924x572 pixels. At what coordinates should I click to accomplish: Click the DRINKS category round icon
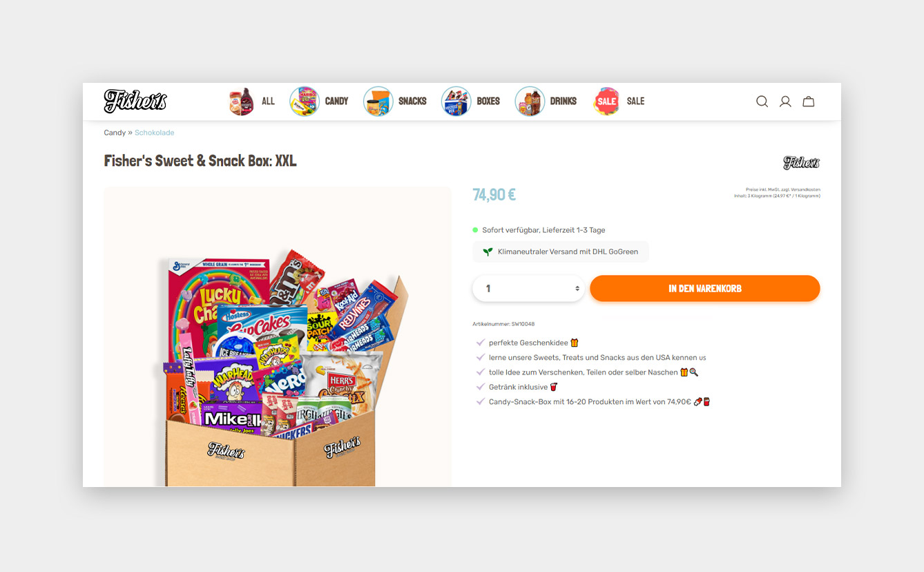(530, 101)
